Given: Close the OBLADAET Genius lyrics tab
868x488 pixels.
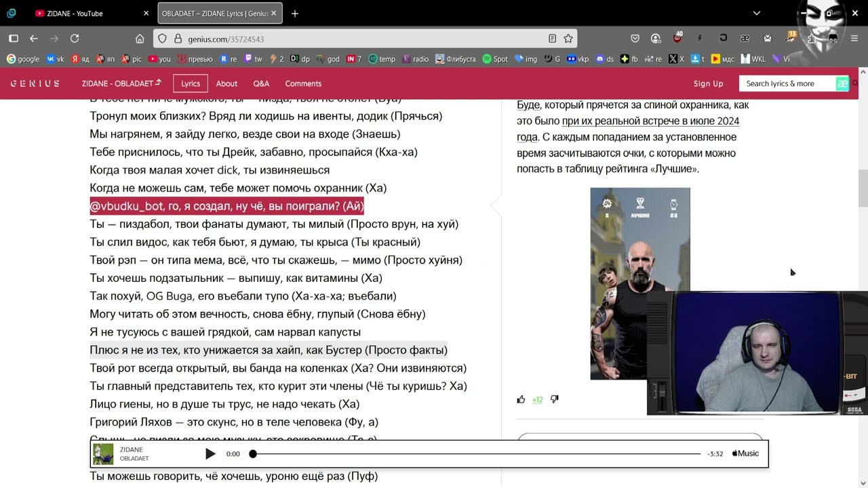Looking at the screenshot, I should coord(275,13).
